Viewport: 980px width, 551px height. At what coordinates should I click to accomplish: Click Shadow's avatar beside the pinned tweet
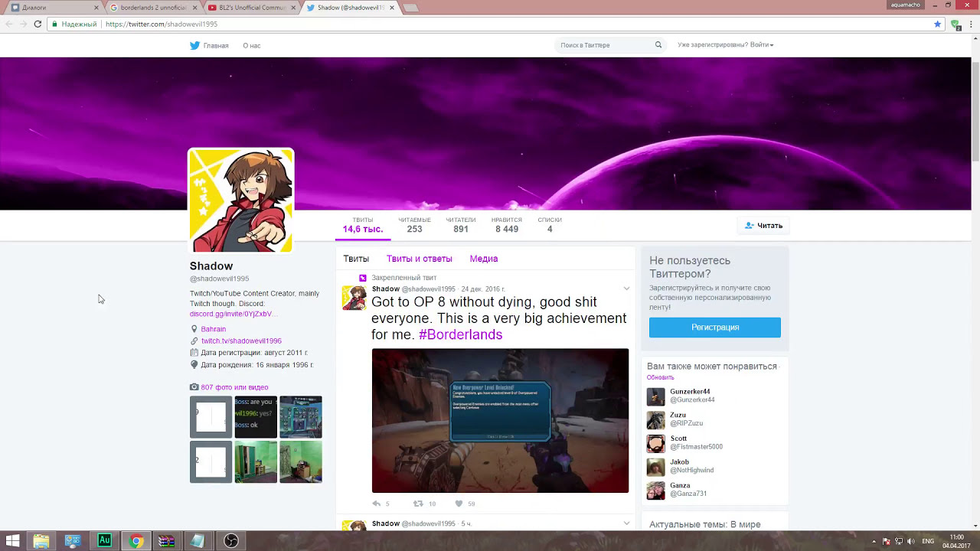click(354, 298)
